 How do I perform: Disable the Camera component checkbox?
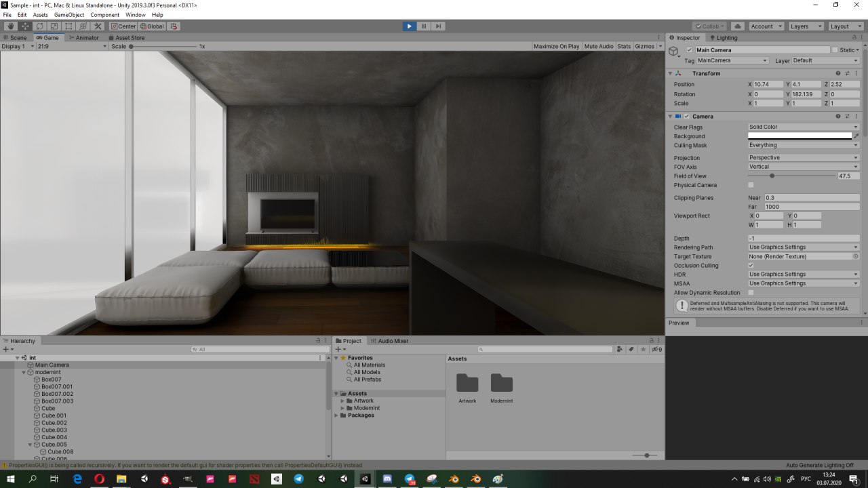(687, 117)
